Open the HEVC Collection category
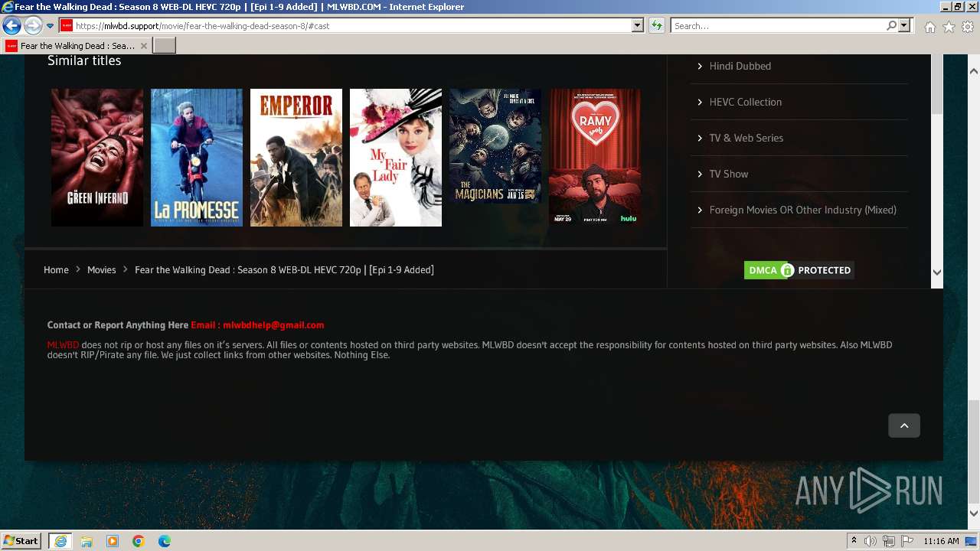The width and height of the screenshot is (980, 551). click(745, 102)
